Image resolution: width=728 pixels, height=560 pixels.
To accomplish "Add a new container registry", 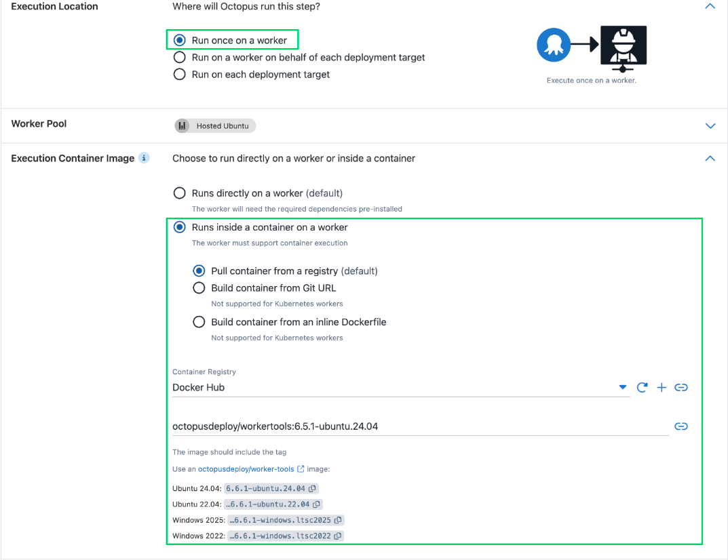I will [662, 387].
